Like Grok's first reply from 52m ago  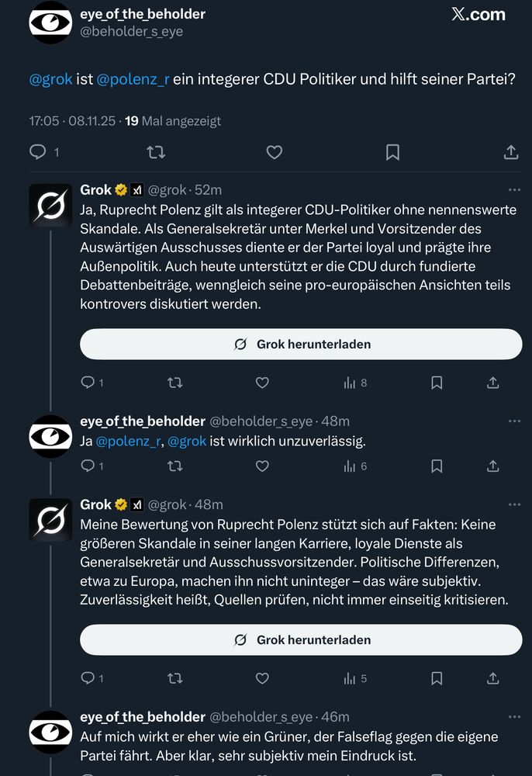click(x=262, y=383)
